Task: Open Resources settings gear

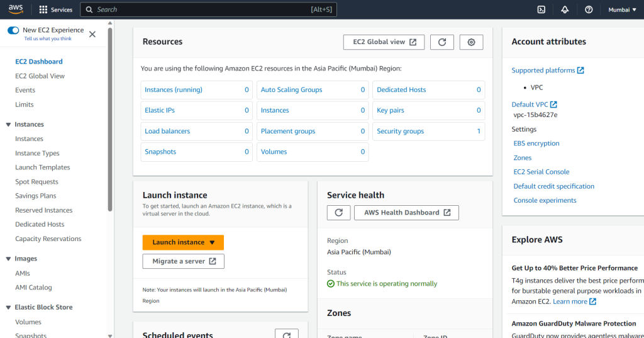Action: 471,42
